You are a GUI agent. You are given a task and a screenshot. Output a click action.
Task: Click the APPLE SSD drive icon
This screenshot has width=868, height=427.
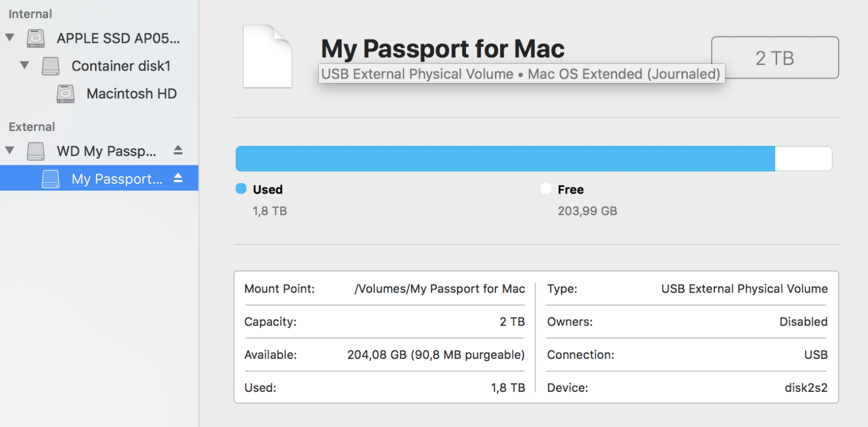pyautogui.click(x=36, y=38)
